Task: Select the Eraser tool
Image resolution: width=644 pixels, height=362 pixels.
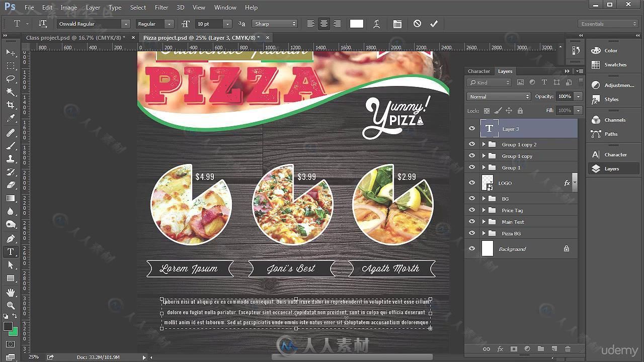Action: click(x=11, y=185)
